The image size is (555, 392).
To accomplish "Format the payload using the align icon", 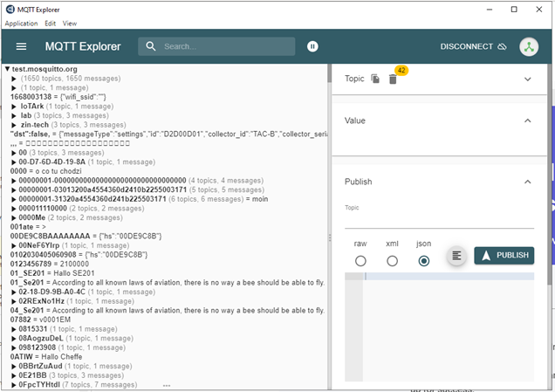I will coord(456,255).
